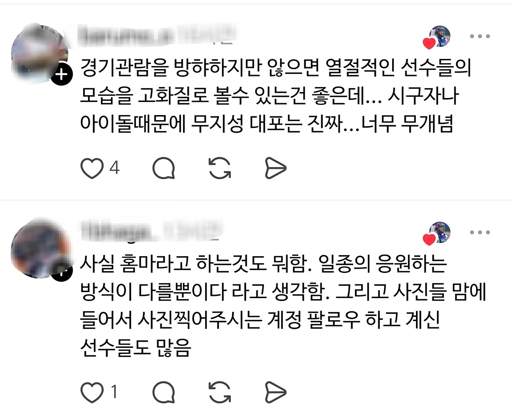
Task: Open three-dot menu on 경기관람을 comment
Action: pos(480,37)
